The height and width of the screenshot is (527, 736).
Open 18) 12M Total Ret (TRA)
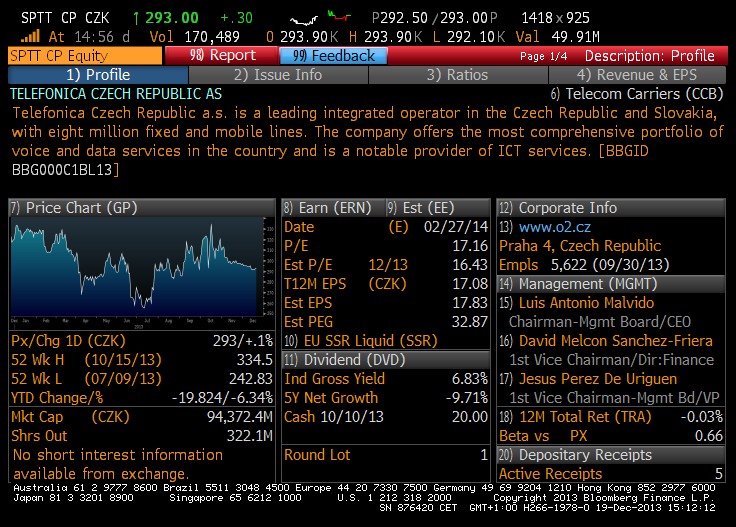[x=575, y=417]
